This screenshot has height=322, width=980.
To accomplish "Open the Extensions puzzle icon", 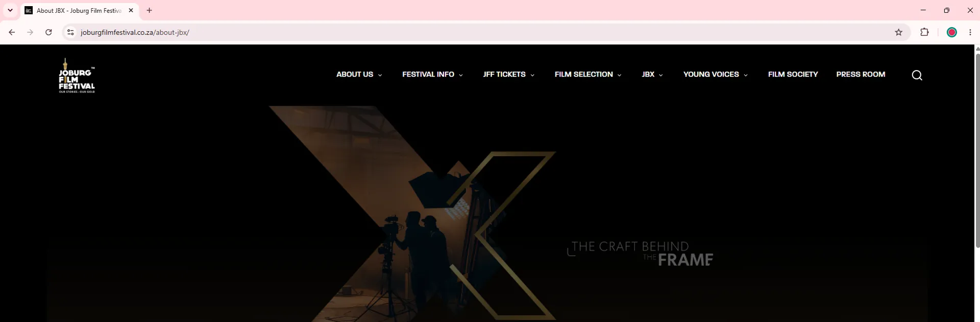I will tap(924, 32).
